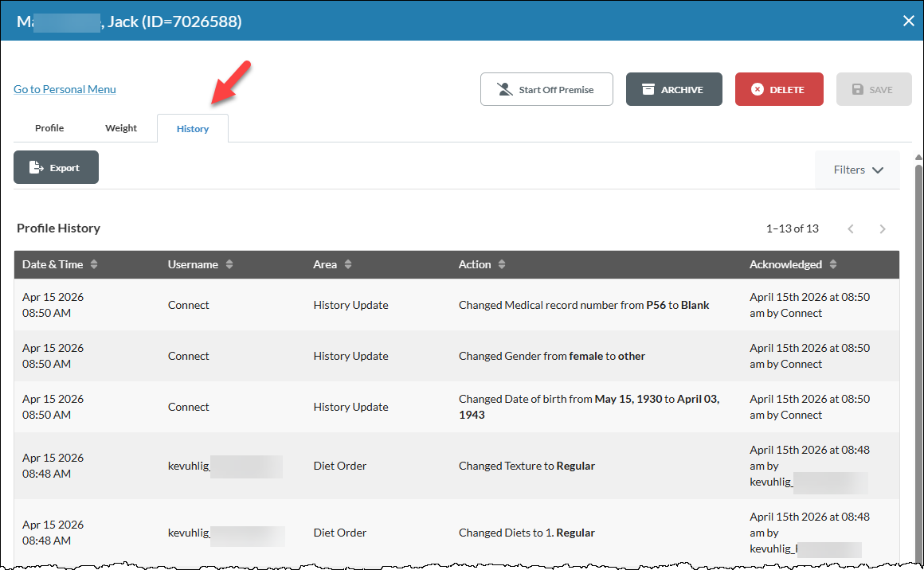The width and height of the screenshot is (924, 570).
Task: Sort by Date & Time column arrows
Action: coord(94,264)
